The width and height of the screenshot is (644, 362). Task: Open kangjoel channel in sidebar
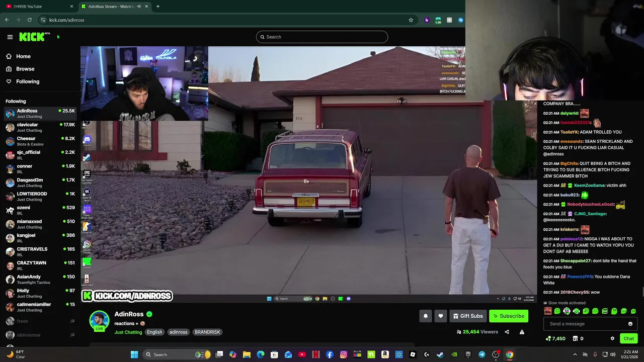[40, 238]
